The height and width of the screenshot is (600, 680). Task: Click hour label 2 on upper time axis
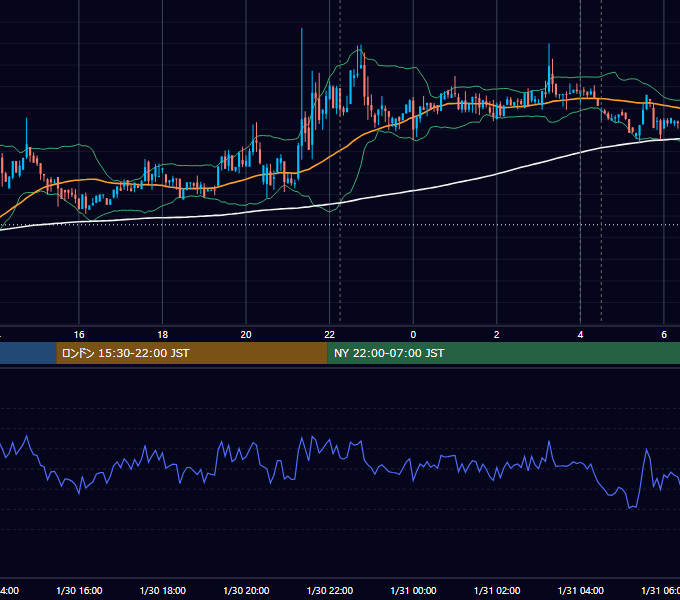(497, 335)
